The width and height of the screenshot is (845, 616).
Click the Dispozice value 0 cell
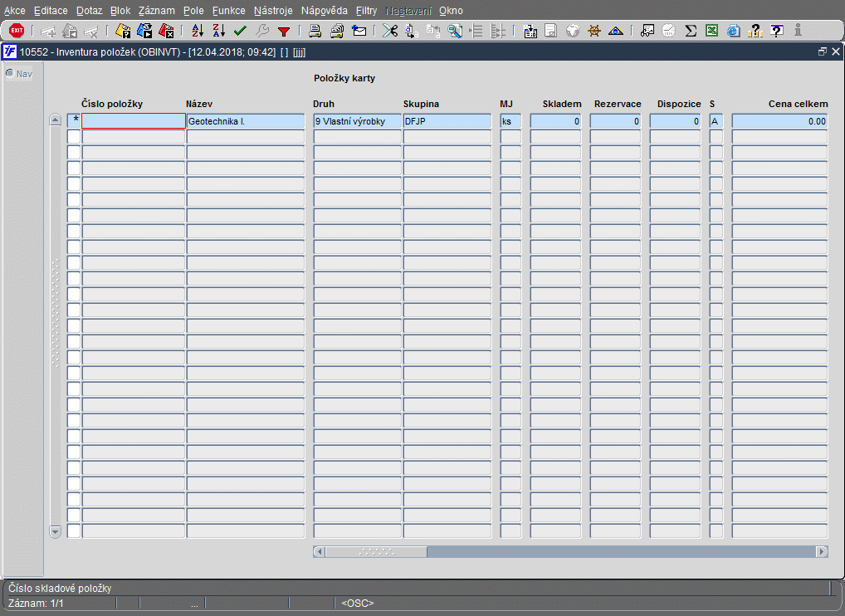(x=675, y=121)
